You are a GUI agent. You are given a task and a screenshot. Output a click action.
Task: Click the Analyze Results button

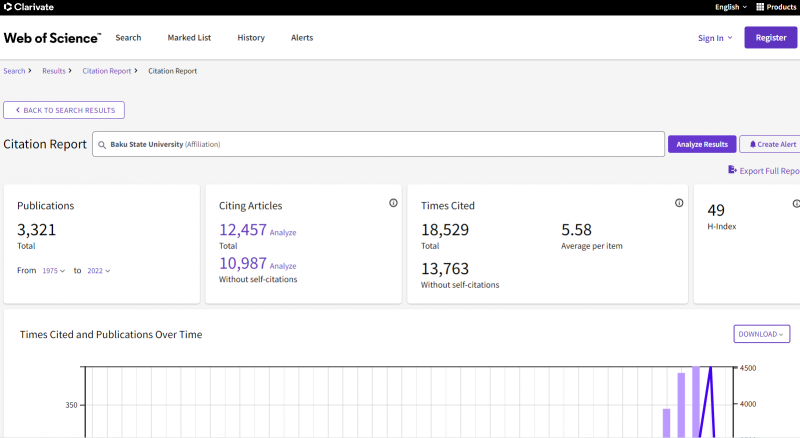point(702,144)
